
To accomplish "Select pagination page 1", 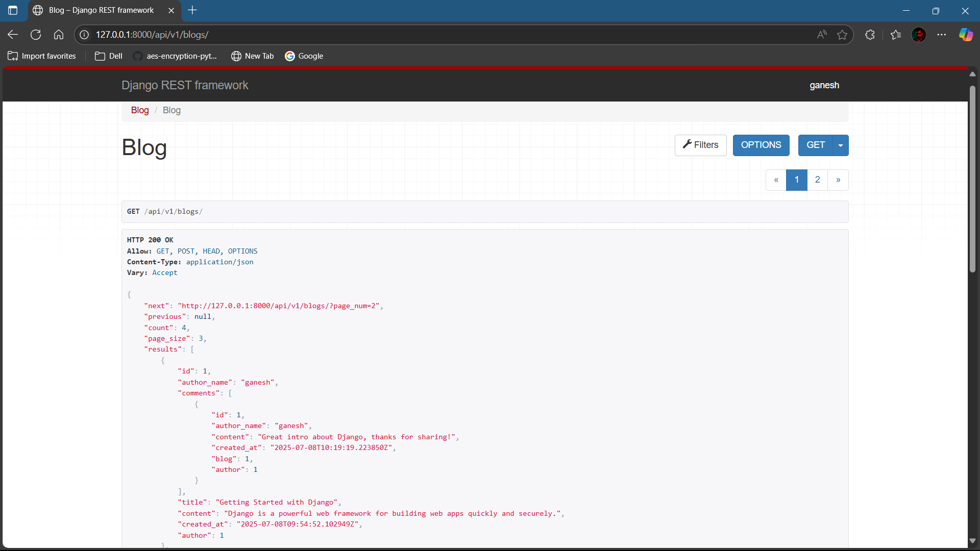I will coord(797,180).
